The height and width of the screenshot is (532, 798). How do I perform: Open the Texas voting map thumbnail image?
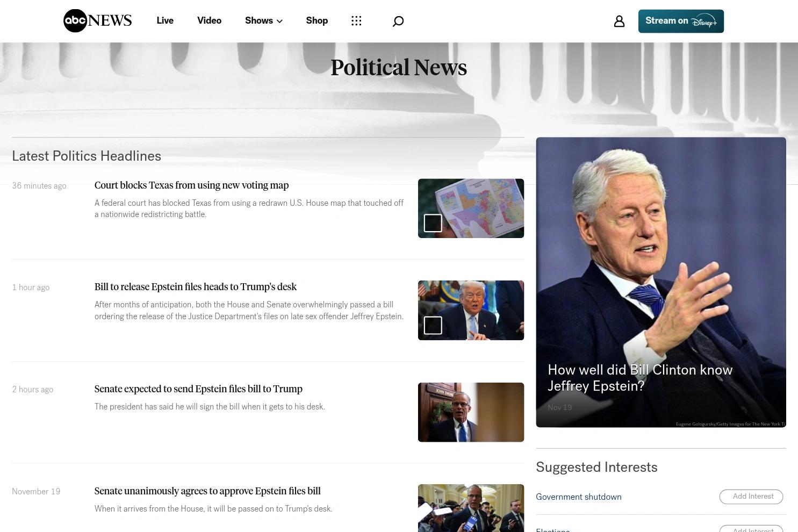pos(471,209)
